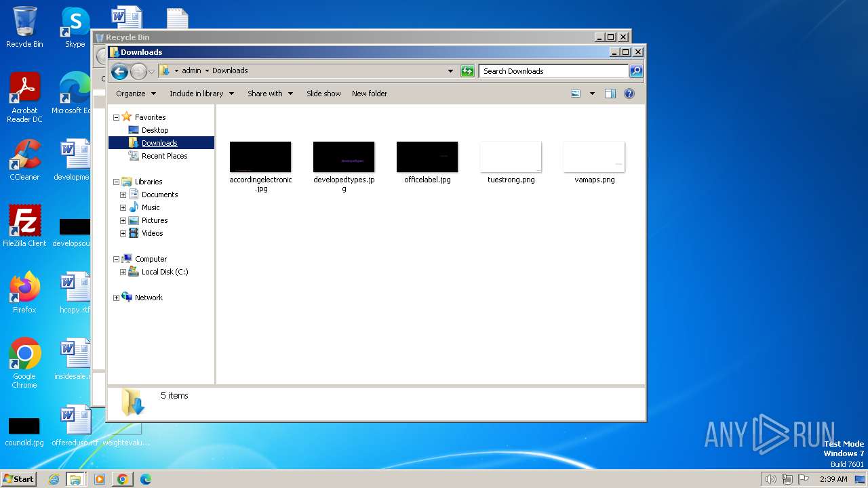The image size is (868, 488).
Task: Open the Share with menu
Action: [x=270, y=94]
